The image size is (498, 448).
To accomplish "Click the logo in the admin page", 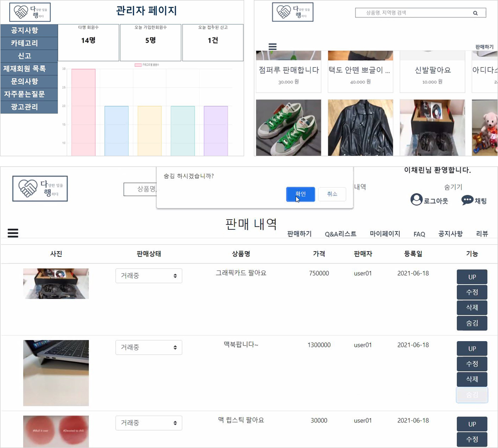I will tap(30, 12).
